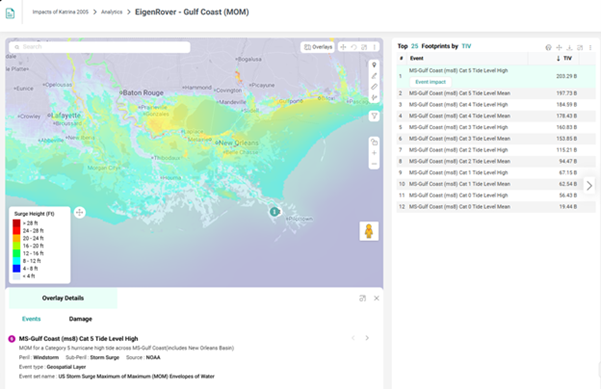This screenshot has height=389, width=601.
Task: Select the Events tab
Action: point(31,319)
